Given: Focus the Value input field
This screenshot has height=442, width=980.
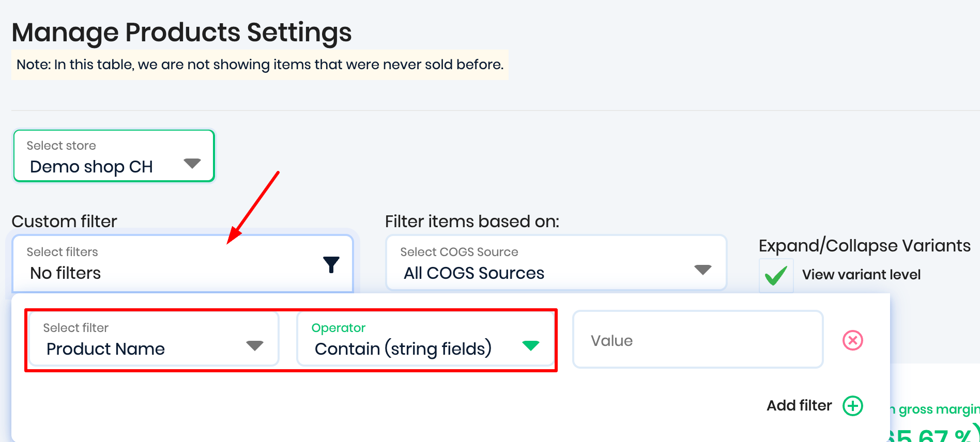Looking at the screenshot, I should 697,340.
